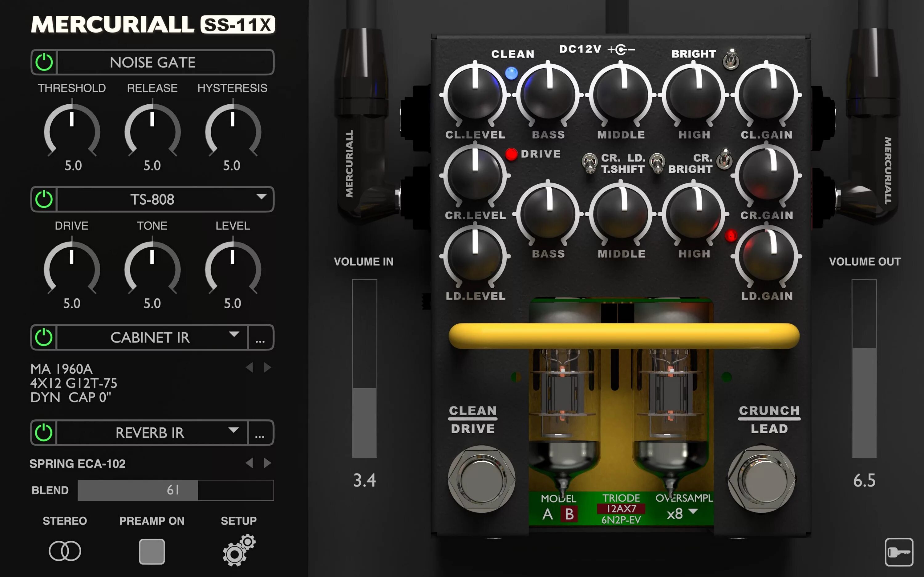Choose the 6N2P-EV triode option
The width and height of the screenshot is (924, 577).
point(621,520)
